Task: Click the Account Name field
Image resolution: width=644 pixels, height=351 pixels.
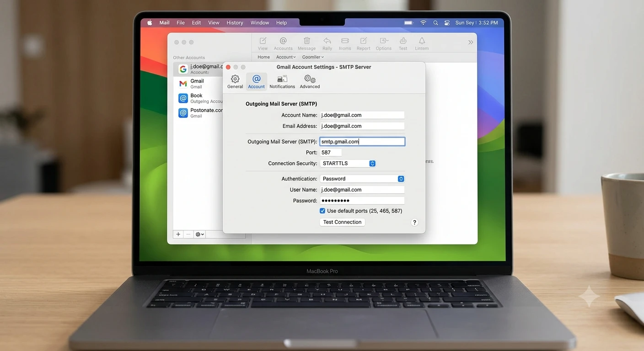Action: click(362, 115)
